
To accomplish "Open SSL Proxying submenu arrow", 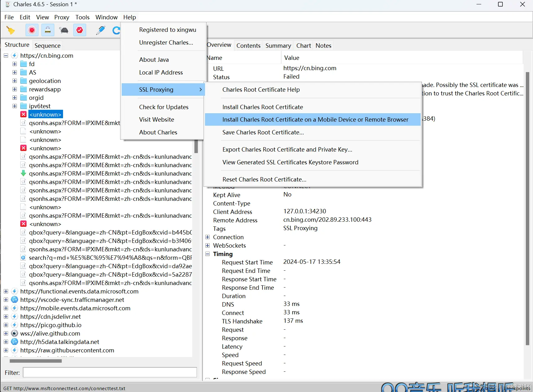I will pyautogui.click(x=200, y=90).
